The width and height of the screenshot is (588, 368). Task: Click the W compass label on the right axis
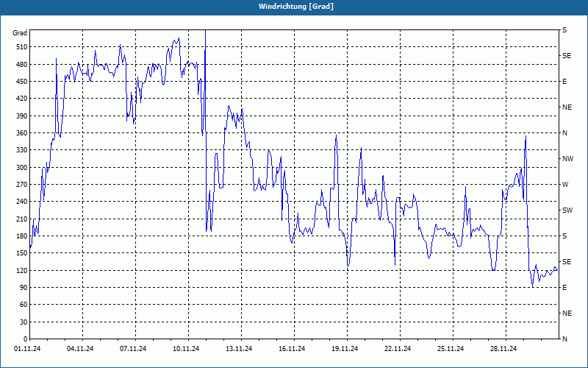565,185
